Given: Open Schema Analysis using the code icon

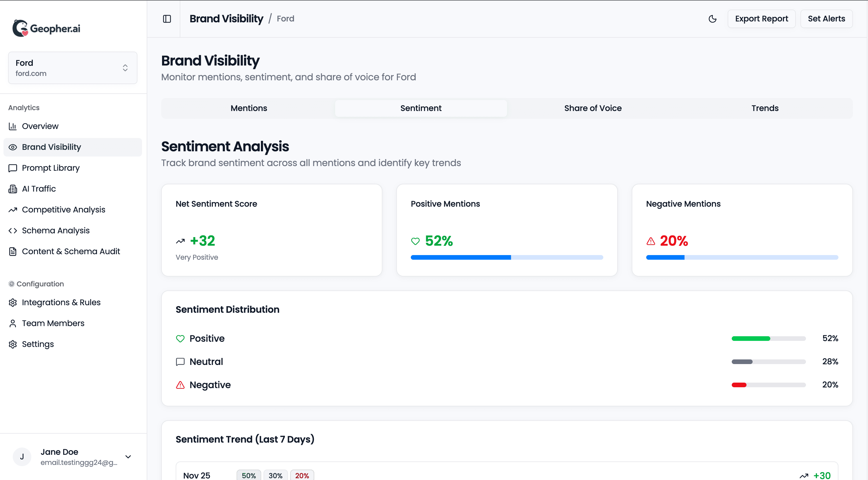Looking at the screenshot, I should pyautogui.click(x=12, y=230).
